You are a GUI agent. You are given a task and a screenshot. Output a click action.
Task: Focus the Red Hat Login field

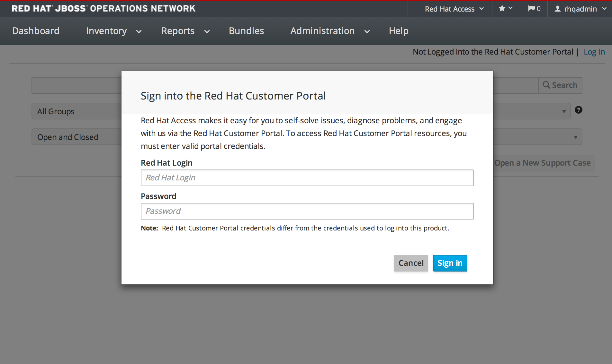(x=307, y=178)
